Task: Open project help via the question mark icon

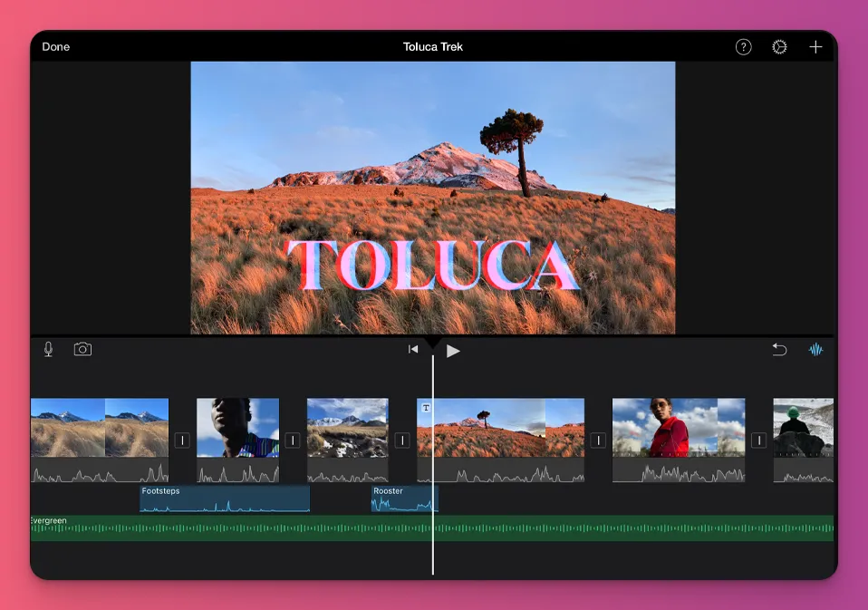Action: point(743,46)
